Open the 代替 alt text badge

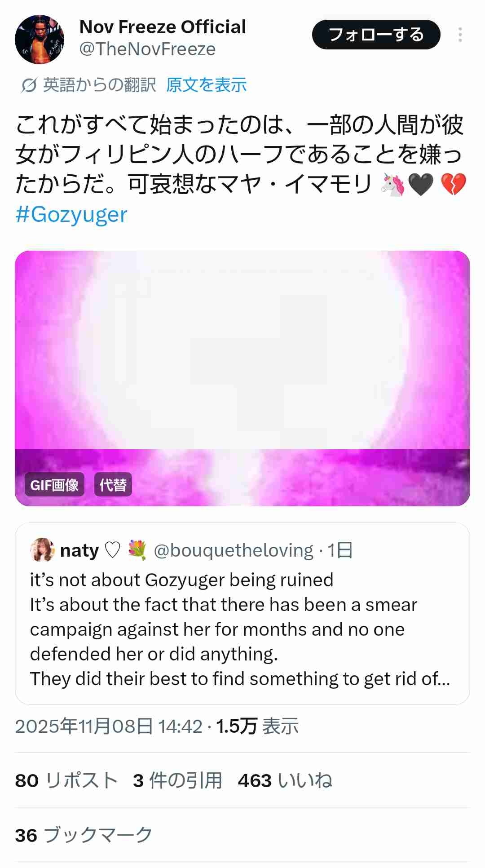tap(113, 485)
